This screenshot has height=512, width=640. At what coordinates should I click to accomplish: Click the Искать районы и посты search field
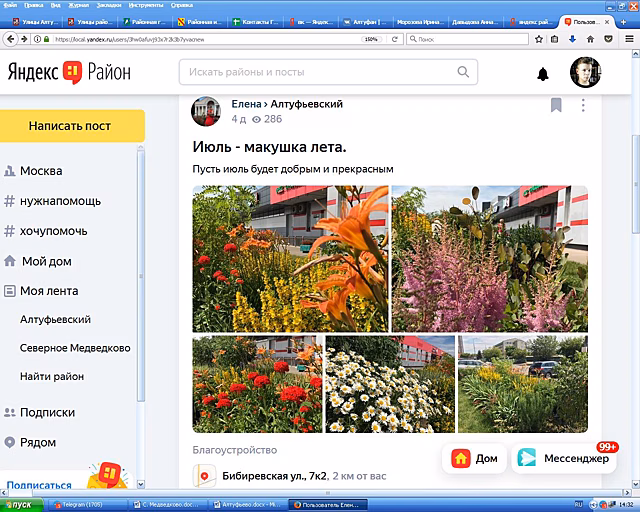[328, 72]
